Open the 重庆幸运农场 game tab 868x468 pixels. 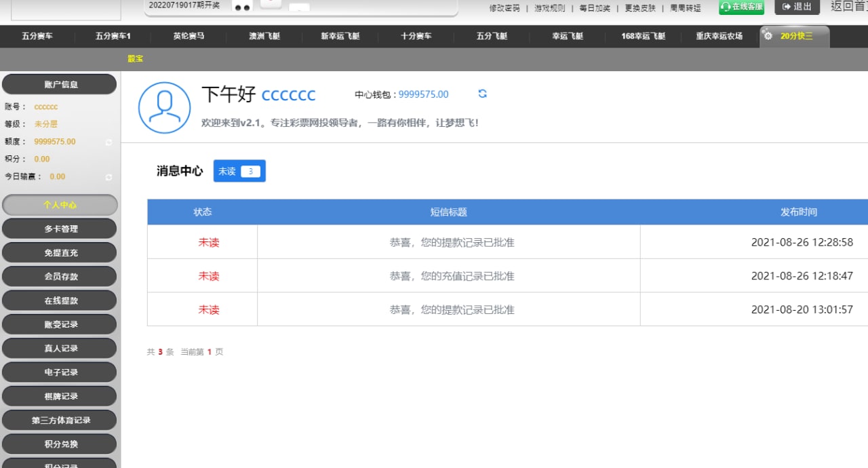(719, 37)
